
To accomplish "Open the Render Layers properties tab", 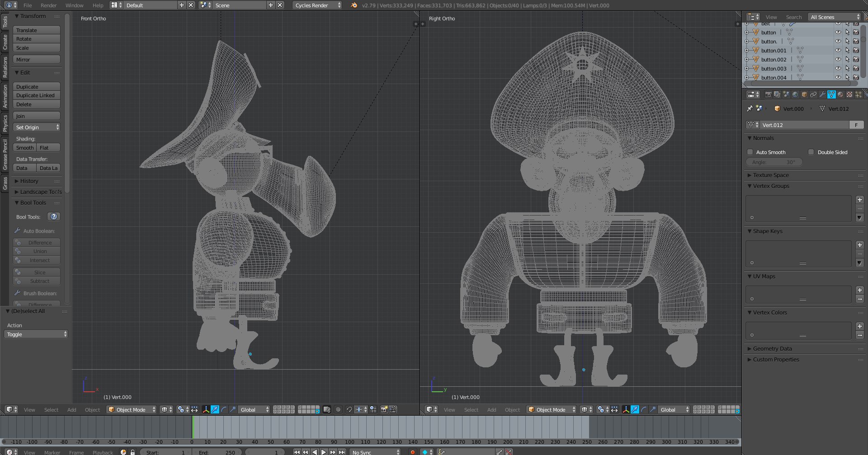I will [777, 94].
